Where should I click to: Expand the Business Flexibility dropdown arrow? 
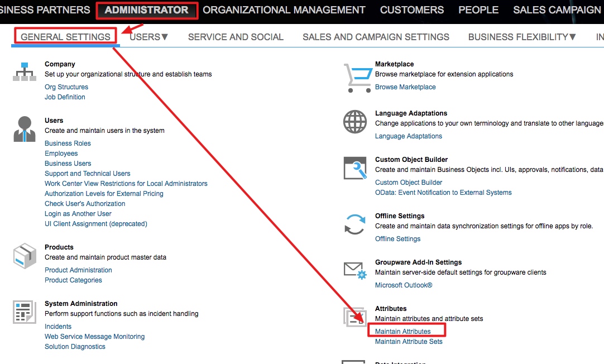(572, 37)
